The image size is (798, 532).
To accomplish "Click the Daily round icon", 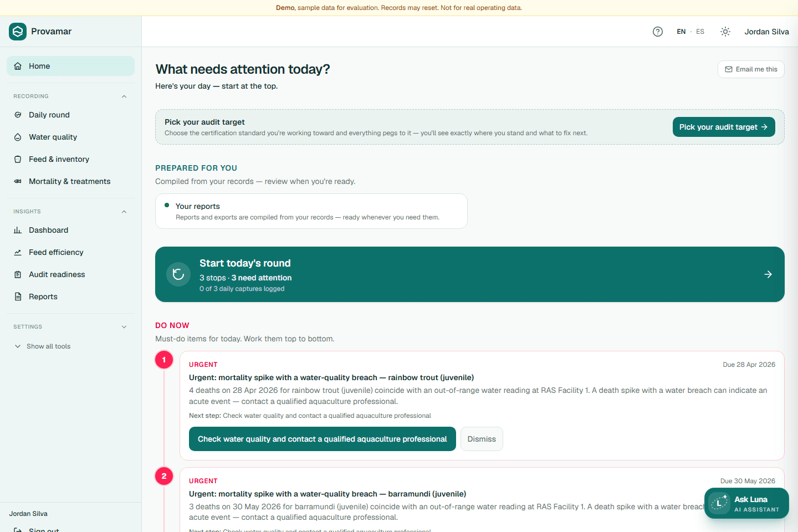I will coord(18,115).
